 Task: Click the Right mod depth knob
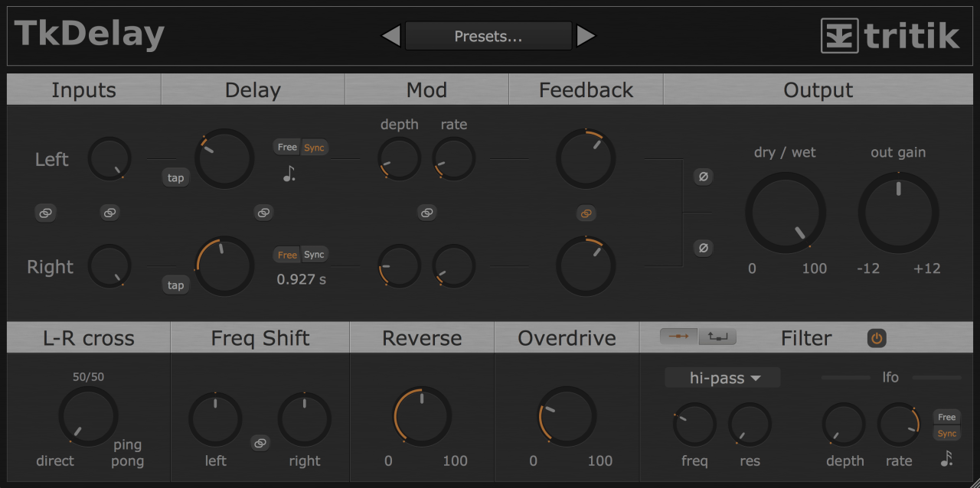tap(400, 266)
